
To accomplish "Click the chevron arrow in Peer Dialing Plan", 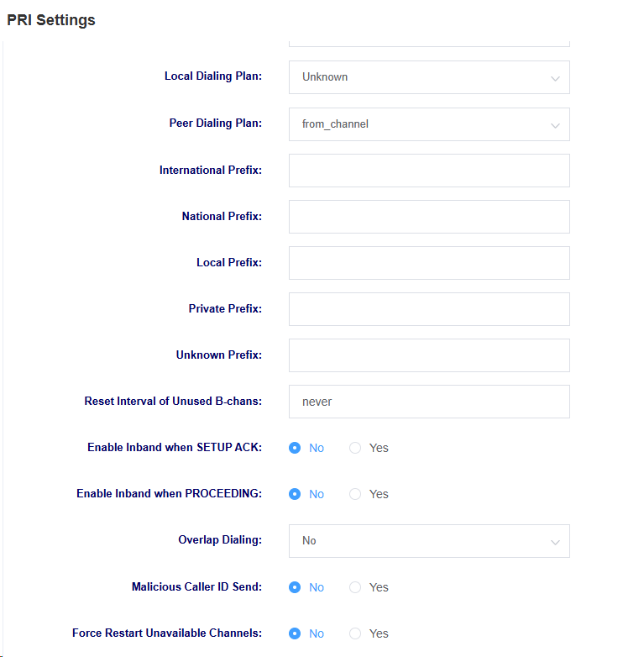I will pos(555,125).
